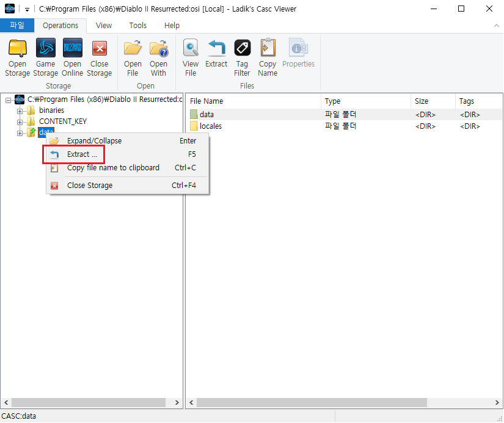Switch to the Tools tab
This screenshot has width=504, height=423.
pos(138,26)
